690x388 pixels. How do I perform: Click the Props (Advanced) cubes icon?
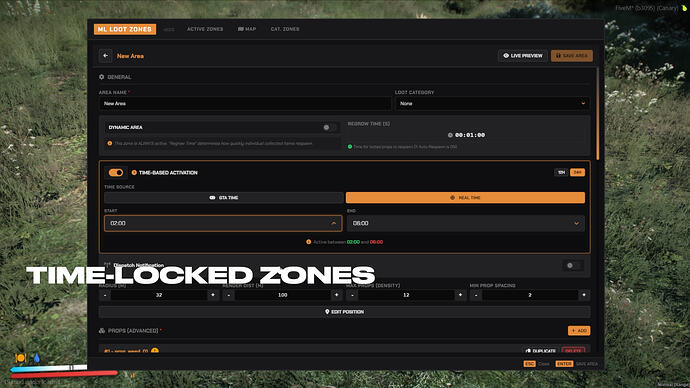coord(102,330)
